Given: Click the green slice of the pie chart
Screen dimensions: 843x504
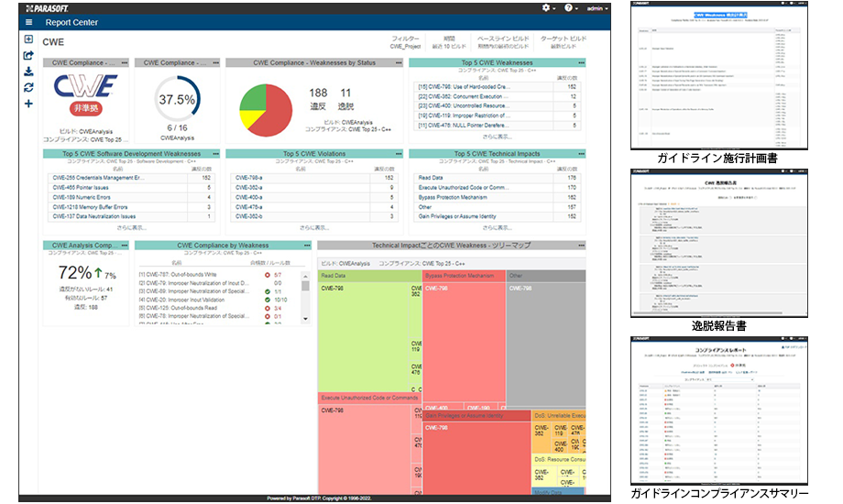Looking at the screenshot, I should pos(253,98).
